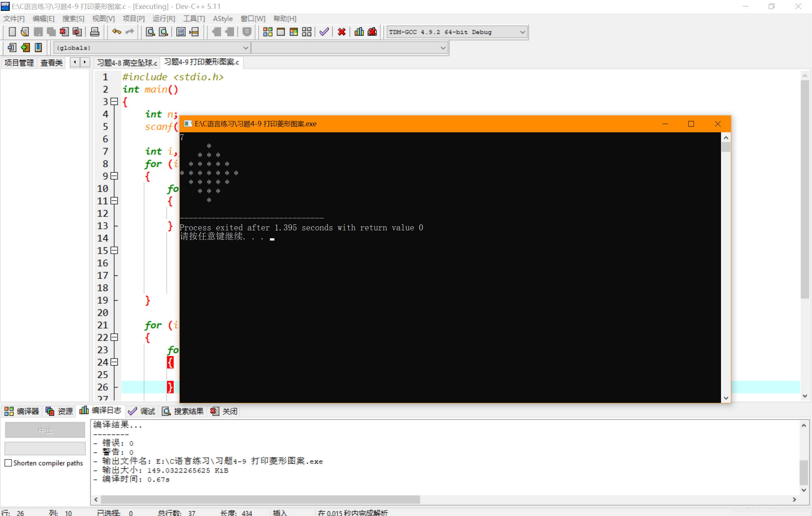Open the TDM-GCC compiler set dropdown

pyautogui.click(x=523, y=32)
